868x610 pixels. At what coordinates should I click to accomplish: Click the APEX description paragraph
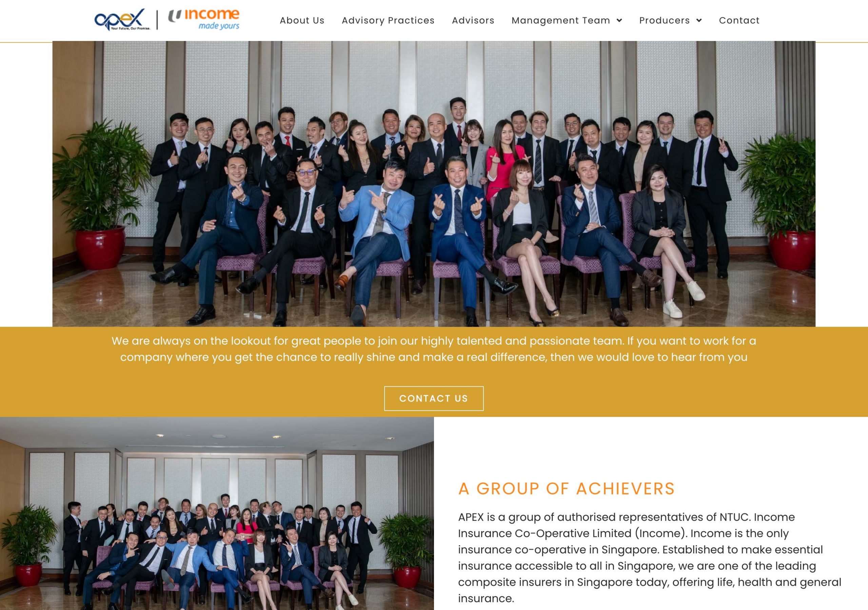coord(650,557)
